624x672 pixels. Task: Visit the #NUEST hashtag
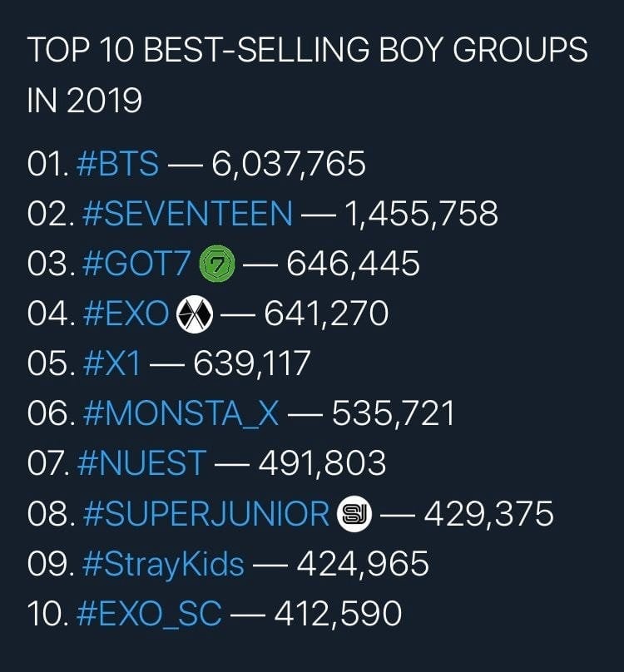(142, 464)
